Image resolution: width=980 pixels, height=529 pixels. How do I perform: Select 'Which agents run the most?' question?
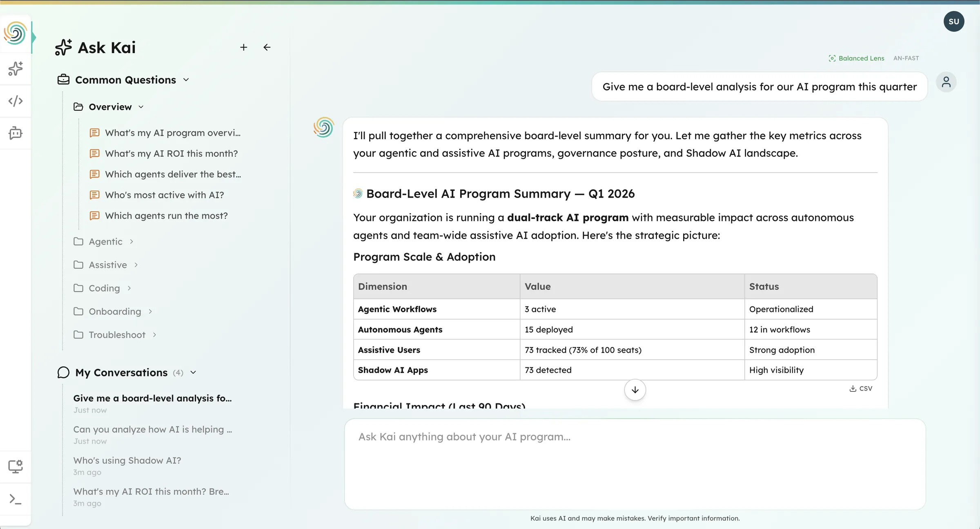(166, 216)
